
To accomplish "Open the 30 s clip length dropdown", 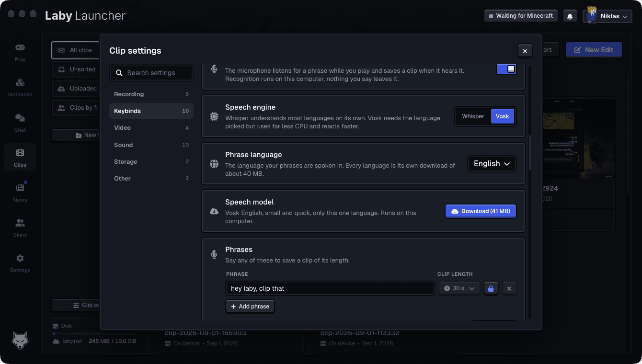I will pyautogui.click(x=459, y=288).
